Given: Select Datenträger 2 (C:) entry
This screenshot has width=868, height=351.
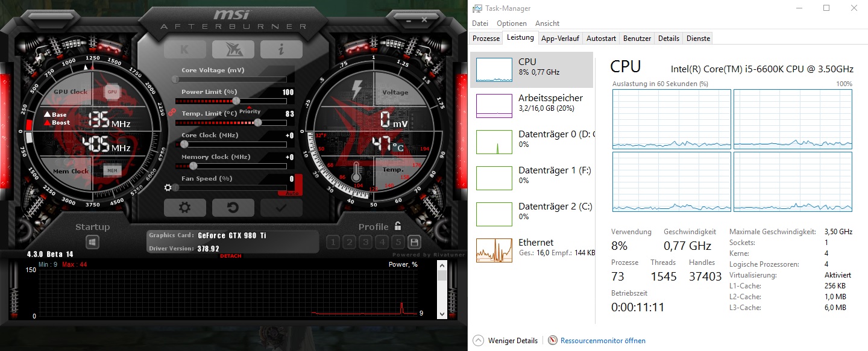Looking at the screenshot, I should coord(532,214).
